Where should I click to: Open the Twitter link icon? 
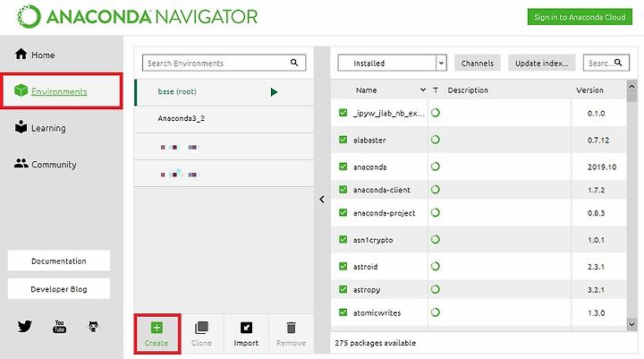pos(25,327)
